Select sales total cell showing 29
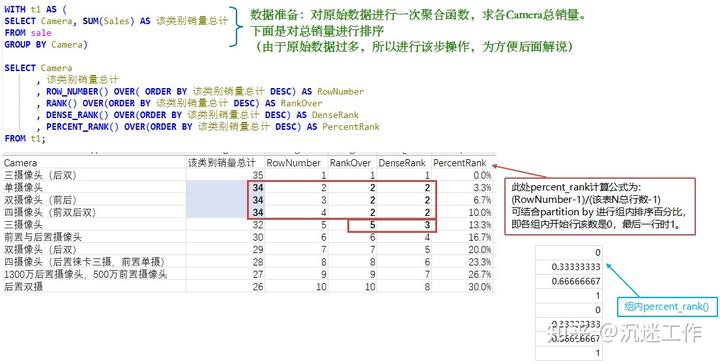The width and height of the screenshot is (720, 364). [x=225, y=249]
